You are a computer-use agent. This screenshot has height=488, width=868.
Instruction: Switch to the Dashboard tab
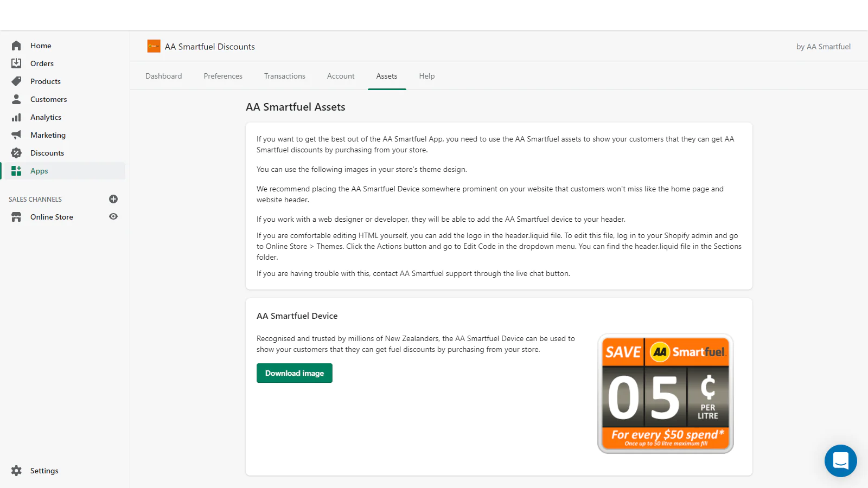coord(163,76)
